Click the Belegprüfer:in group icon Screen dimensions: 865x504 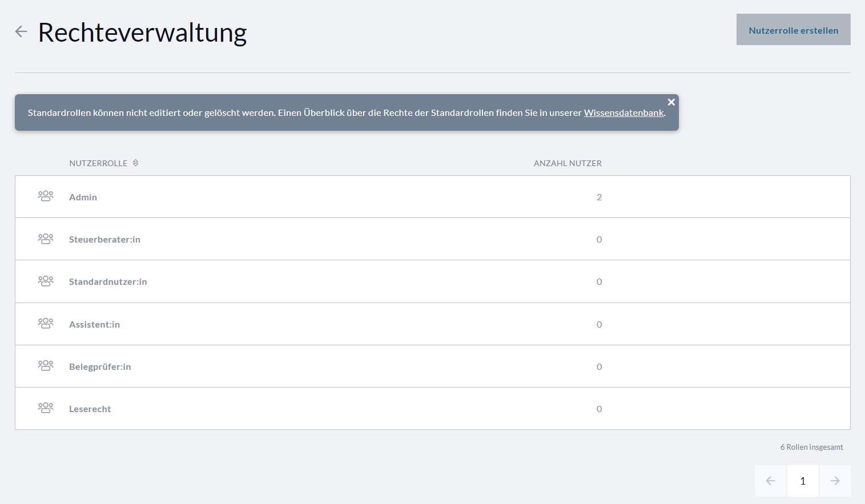click(x=46, y=366)
